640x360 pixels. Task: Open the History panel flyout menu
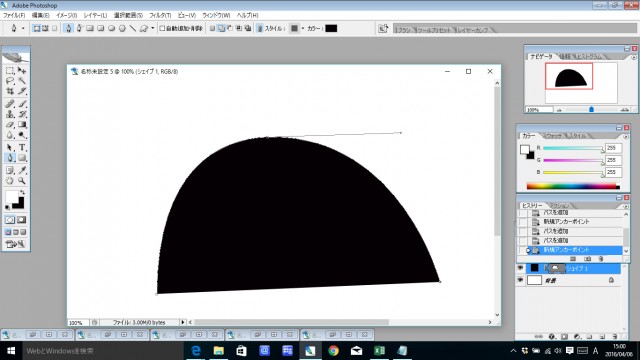pyautogui.click(x=626, y=206)
